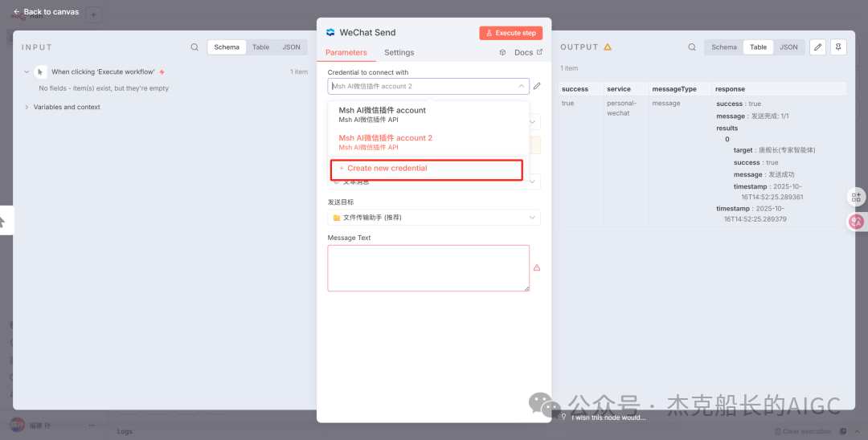The height and width of the screenshot is (440, 868).
Task: Edit credential with pencil icon
Action: [536, 86]
